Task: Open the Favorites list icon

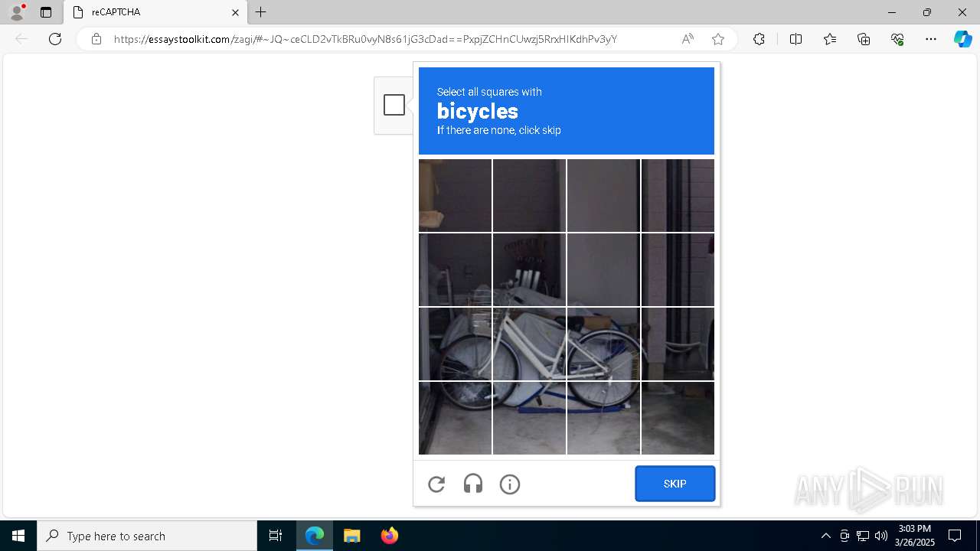Action: pos(830,39)
